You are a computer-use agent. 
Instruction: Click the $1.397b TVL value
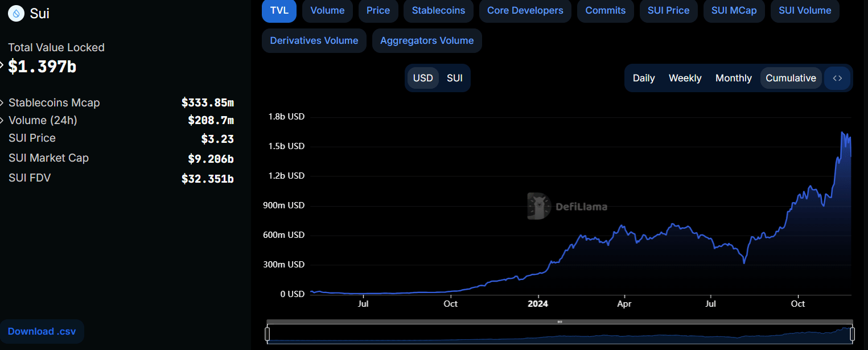tap(42, 67)
